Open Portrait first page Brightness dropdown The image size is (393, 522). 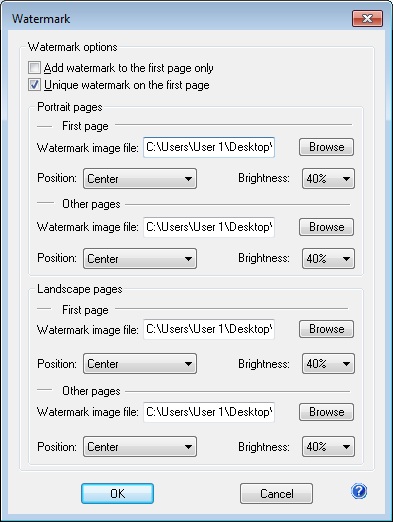(x=328, y=179)
